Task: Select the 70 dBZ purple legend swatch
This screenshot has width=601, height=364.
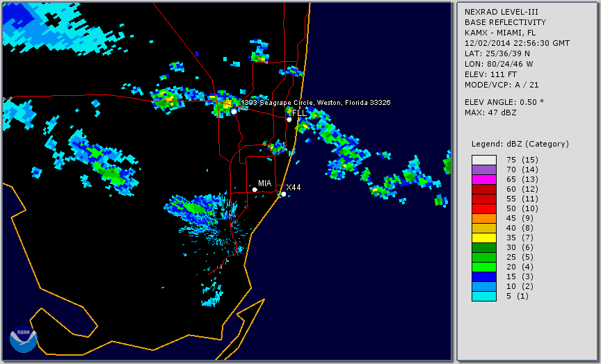Action: [483, 170]
